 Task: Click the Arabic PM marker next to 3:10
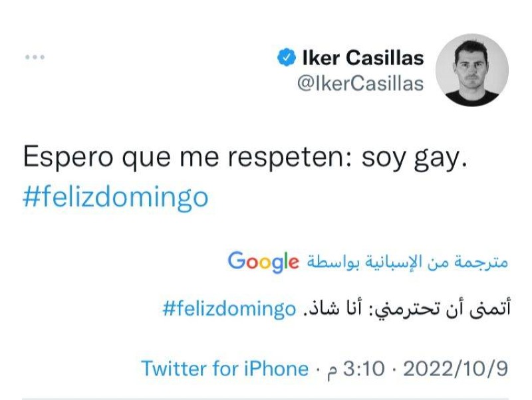tap(333, 370)
